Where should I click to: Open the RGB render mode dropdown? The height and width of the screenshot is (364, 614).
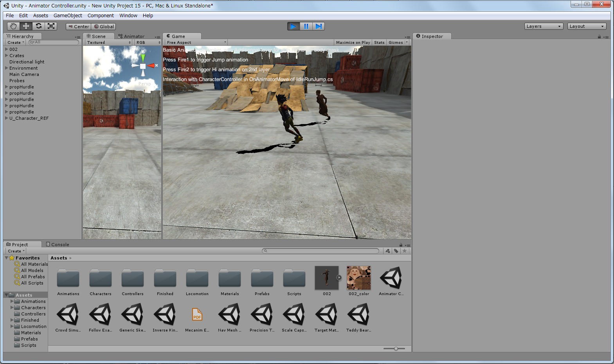[148, 42]
